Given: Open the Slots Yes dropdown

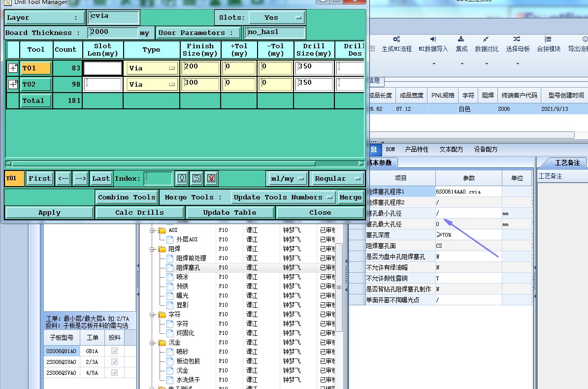Looking at the screenshot, I should pos(277,17).
